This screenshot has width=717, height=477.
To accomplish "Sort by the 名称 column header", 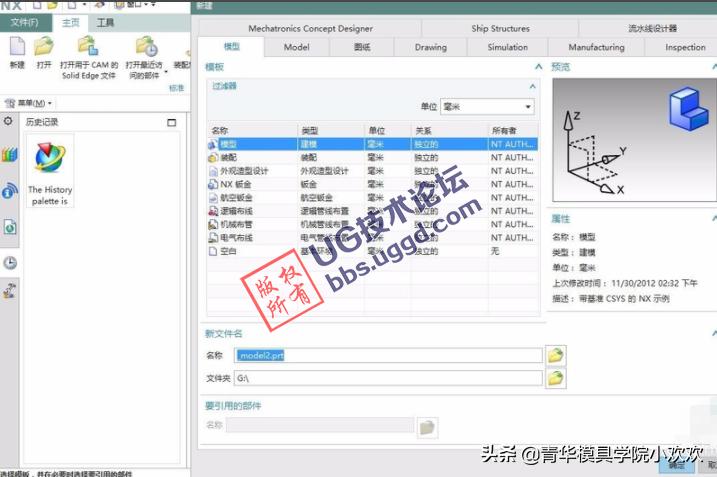I will pos(252,131).
